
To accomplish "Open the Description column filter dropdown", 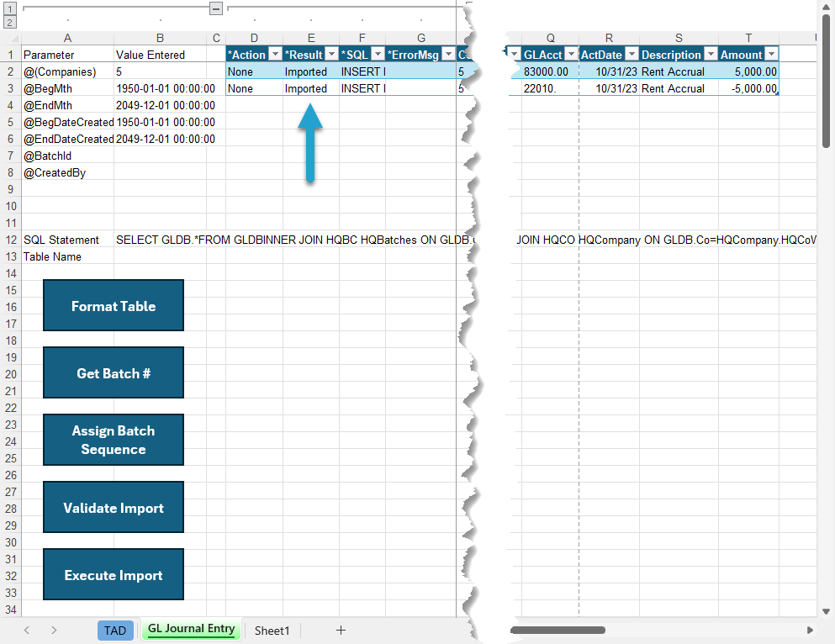I will click(x=711, y=54).
